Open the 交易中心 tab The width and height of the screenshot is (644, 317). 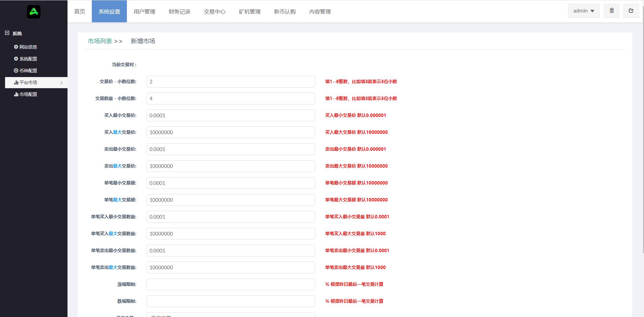[214, 11]
